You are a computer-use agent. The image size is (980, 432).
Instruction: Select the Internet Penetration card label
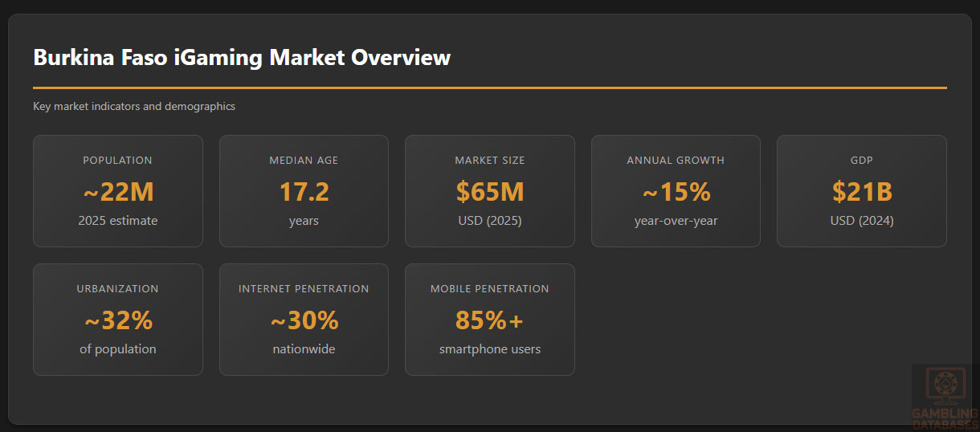click(x=304, y=288)
